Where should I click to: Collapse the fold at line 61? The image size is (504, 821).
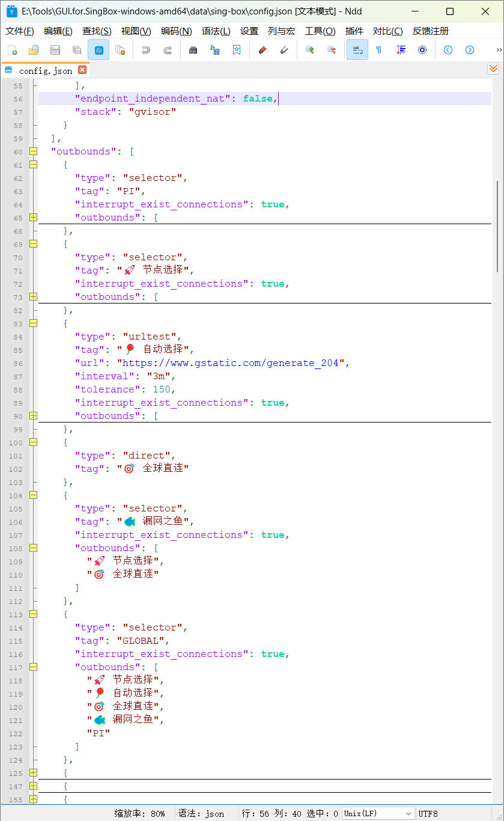click(33, 165)
